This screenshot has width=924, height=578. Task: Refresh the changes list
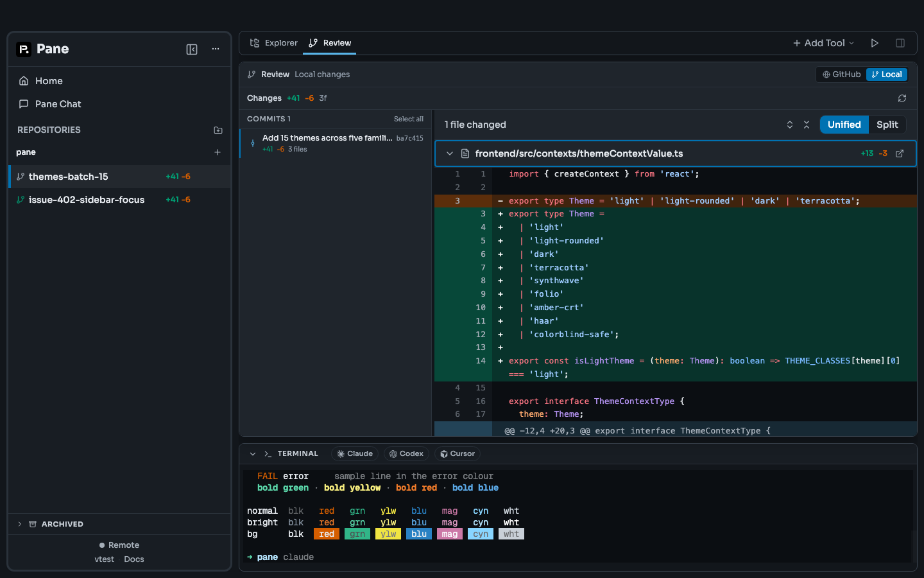tap(902, 98)
